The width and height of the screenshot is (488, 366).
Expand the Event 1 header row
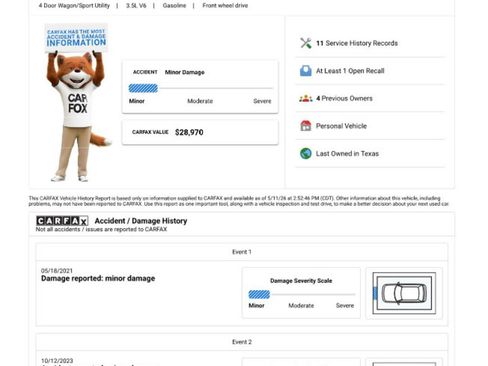(x=242, y=252)
